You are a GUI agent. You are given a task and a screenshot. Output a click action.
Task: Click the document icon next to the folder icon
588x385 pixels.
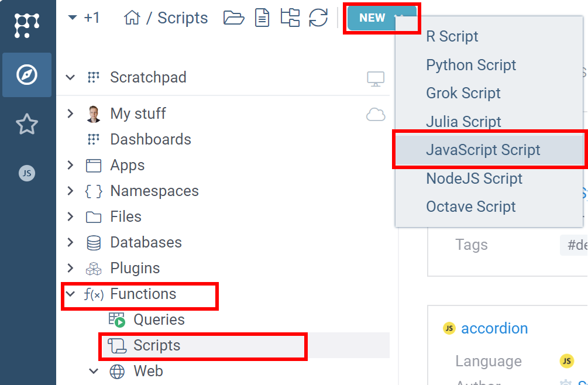coord(262,18)
